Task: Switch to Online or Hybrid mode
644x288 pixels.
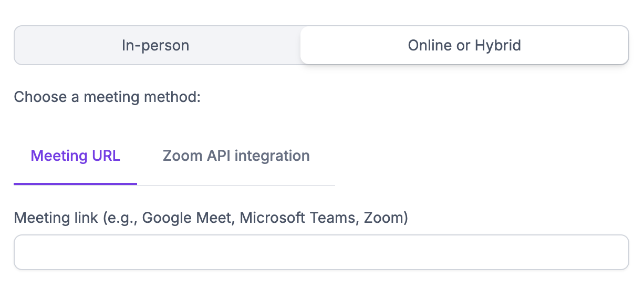Action: click(464, 45)
